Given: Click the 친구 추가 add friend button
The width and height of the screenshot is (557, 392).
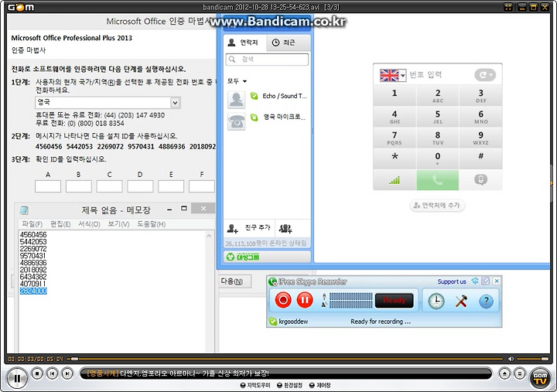Looking at the screenshot, I should pos(249,228).
